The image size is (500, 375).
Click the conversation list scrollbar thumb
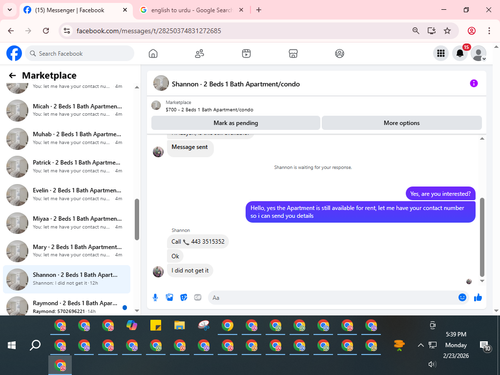137,219
